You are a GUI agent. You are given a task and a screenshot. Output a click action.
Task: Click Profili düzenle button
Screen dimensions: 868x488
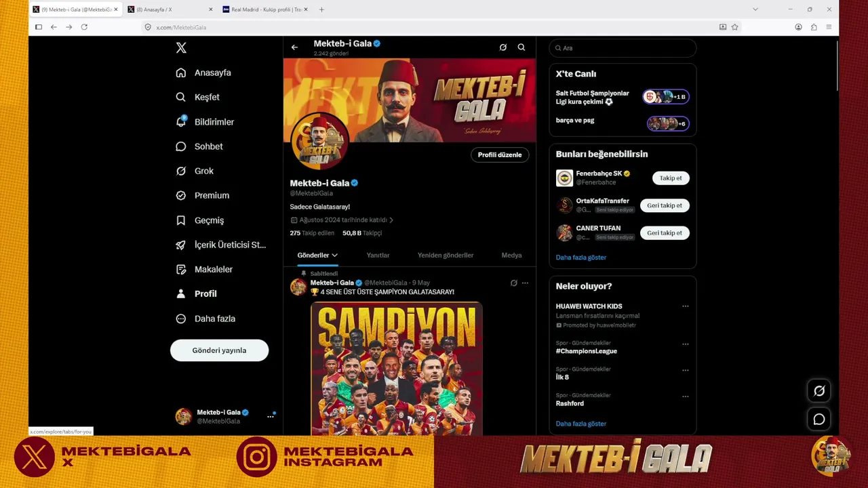(x=500, y=155)
